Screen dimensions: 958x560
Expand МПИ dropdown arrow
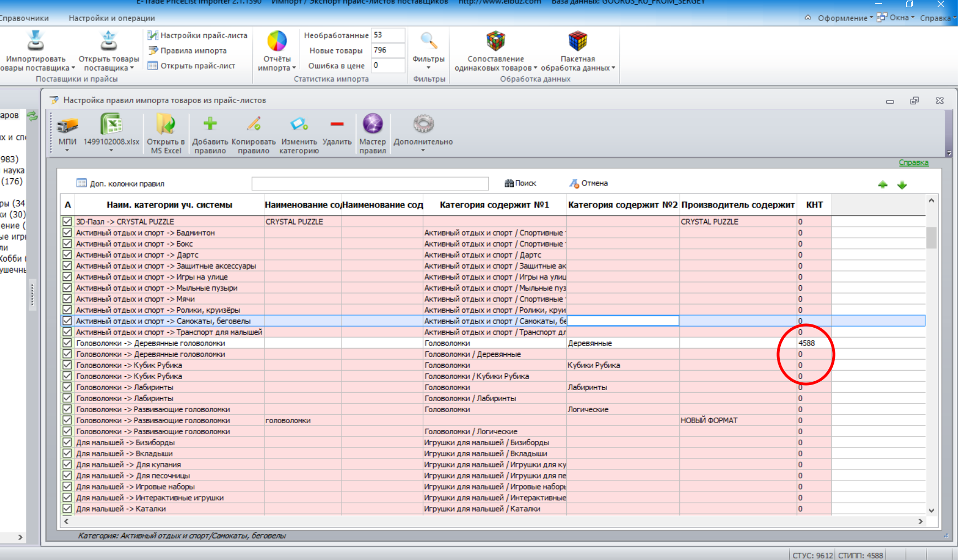(67, 150)
